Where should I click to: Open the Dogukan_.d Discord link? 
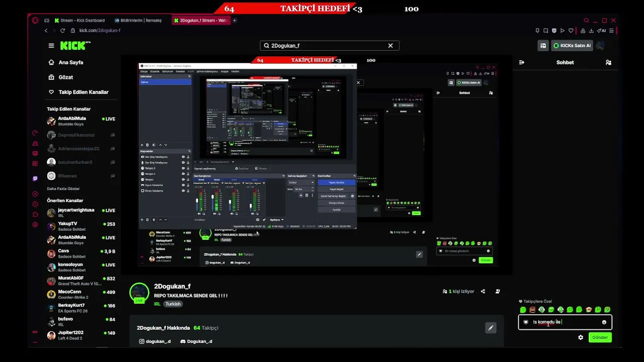pos(196,341)
